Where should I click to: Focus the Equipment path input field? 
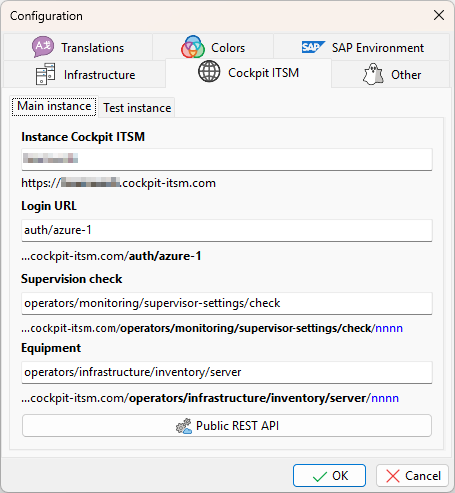click(x=227, y=372)
